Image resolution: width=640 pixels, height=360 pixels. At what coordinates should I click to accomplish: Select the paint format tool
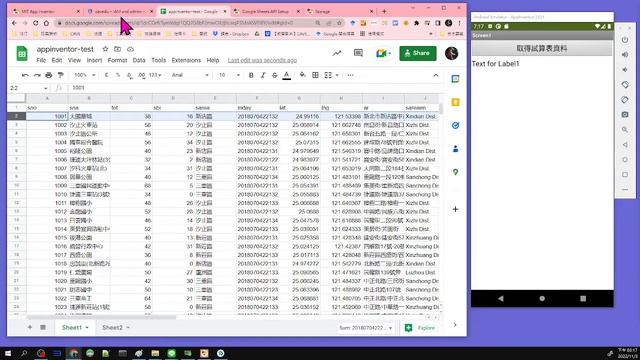[x=60, y=75]
